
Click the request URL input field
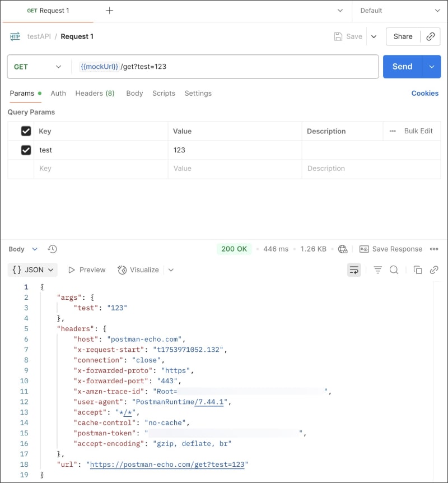[x=225, y=67]
